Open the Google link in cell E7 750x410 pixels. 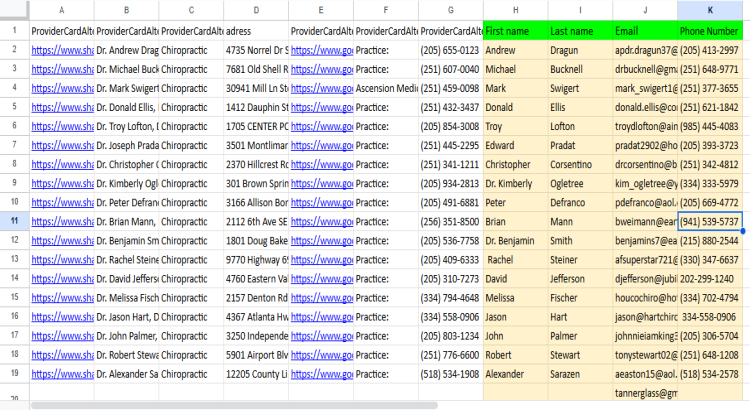[x=321, y=145]
